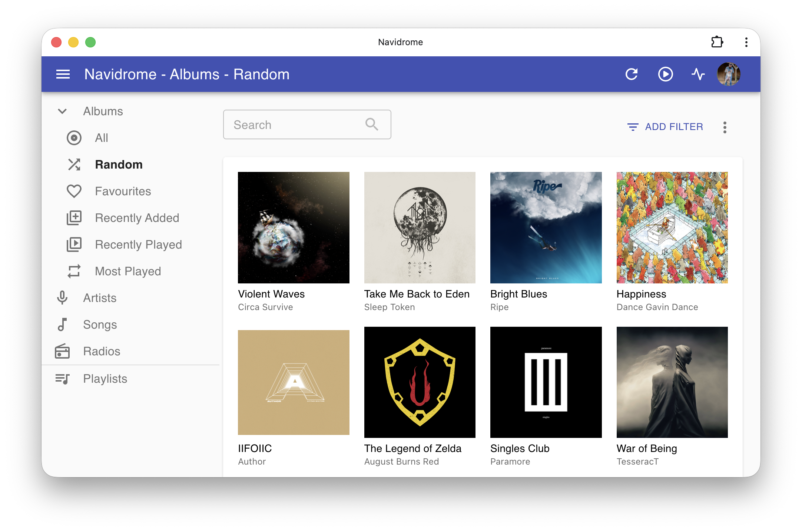Click the Albums section label
This screenshot has width=802, height=532.
click(x=103, y=111)
